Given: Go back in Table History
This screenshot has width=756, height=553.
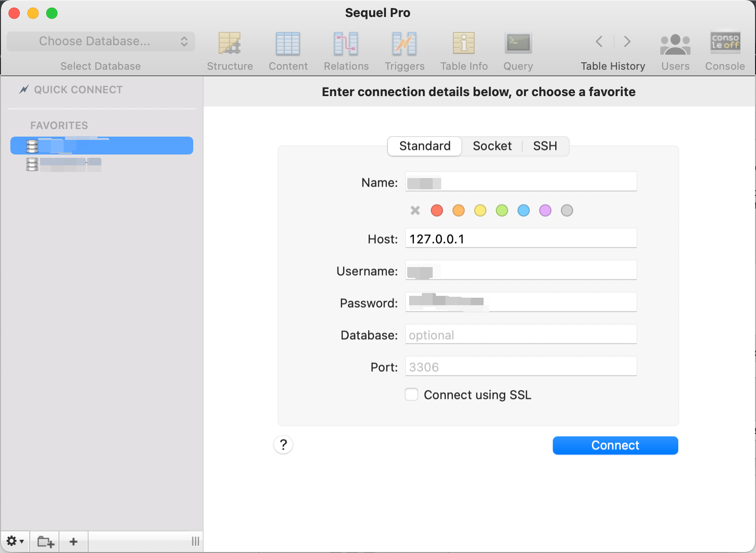Looking at the screenshot, I should pos(599,41).
